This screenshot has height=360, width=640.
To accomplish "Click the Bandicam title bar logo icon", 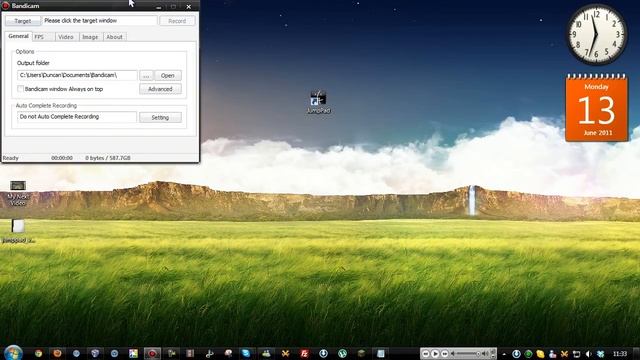I will click(6, 6).
